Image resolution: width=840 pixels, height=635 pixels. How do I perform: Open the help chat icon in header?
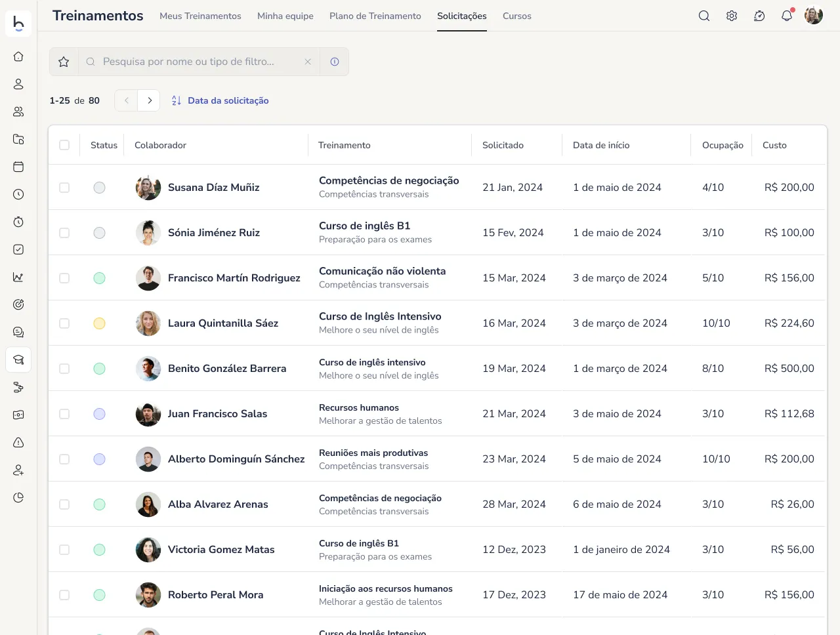(x=759, y=16)
